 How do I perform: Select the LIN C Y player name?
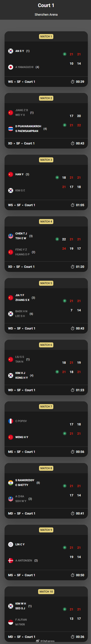click(20, 544)
